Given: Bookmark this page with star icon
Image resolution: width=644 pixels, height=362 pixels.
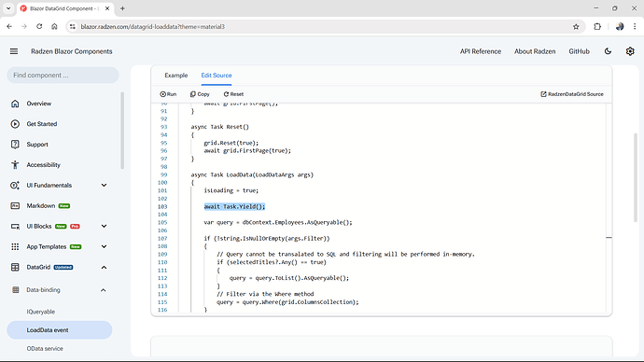Looking at the screenshot, I should pyautogui.click(x=576, y=27).
